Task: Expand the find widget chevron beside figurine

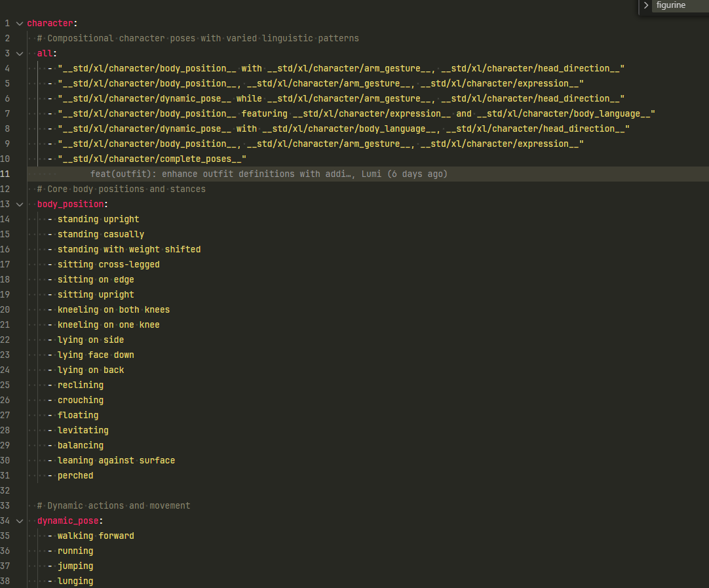Action: [646, 5]
